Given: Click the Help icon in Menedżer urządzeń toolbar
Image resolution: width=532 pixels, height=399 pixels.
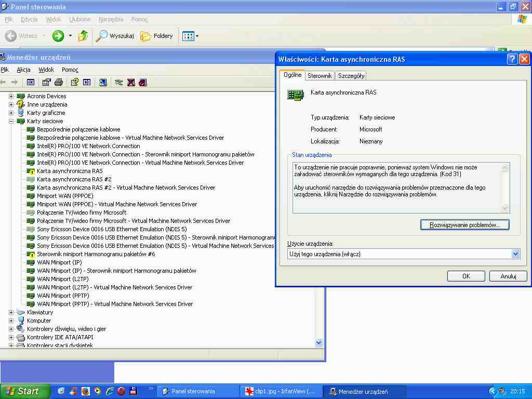Looking at the screenshot, I should (x=74, y=82).
